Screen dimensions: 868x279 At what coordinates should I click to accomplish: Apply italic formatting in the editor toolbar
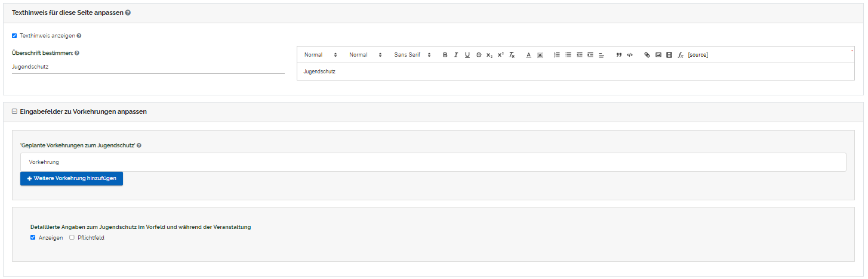[x=456, y=55]
